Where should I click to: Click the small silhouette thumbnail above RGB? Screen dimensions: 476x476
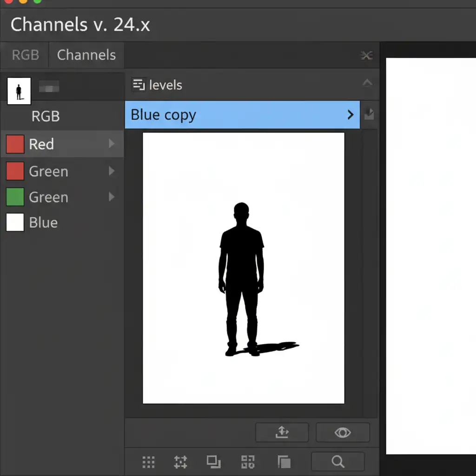[19, 91]
